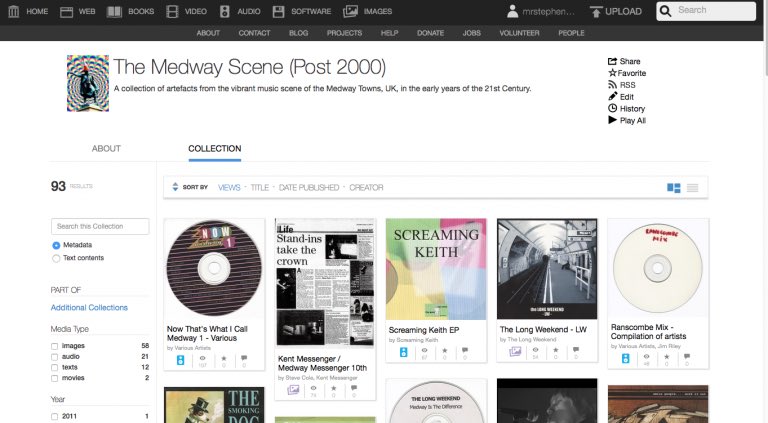This screenshot has width=768, height=423.
Task: Open the Contact menu item
Action: (254, 33)
